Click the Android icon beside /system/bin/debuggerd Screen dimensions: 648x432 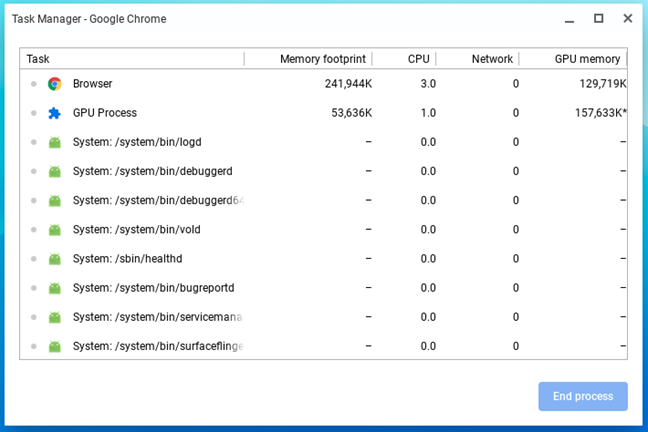[x=55, y=171]
